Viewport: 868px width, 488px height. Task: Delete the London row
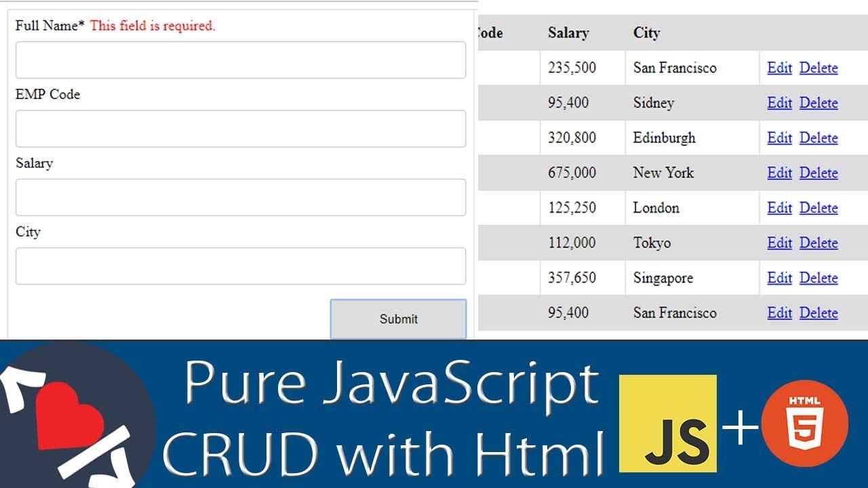tap(818, 208)
